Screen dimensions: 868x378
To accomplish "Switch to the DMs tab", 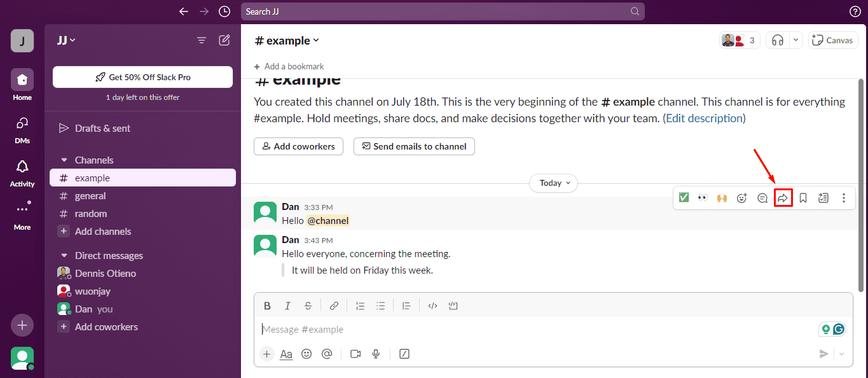I will click(22, 129).
